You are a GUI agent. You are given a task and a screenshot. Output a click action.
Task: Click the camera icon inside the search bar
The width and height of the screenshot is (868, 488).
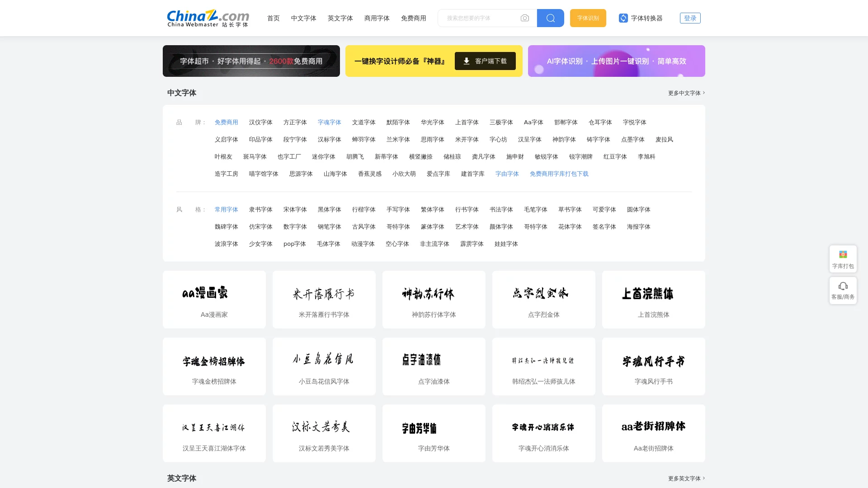point(524,18)
